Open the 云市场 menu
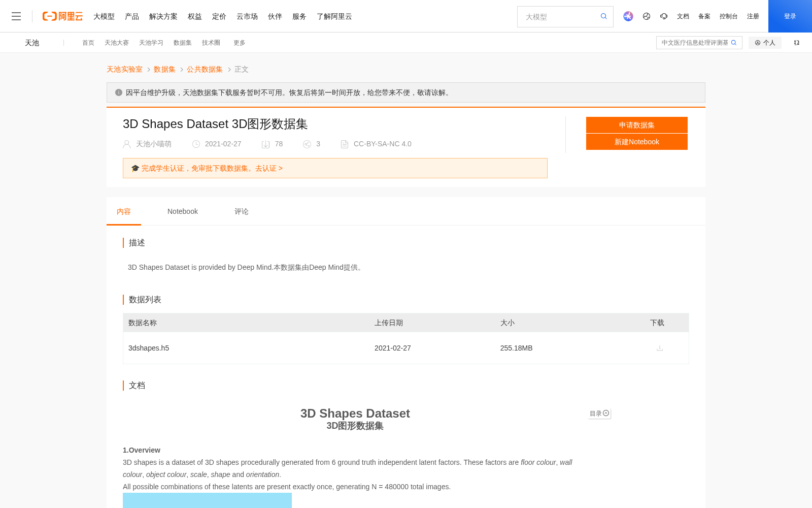The width and height of the screenshot is (812, 508). pyautogui.click(x=247, y=16)
